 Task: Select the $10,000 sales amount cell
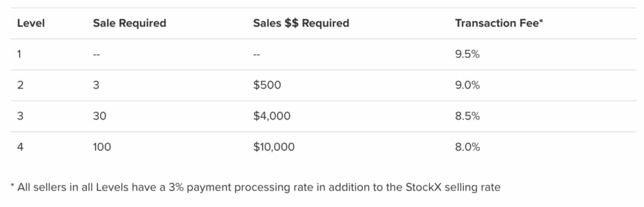coord(274,147)
